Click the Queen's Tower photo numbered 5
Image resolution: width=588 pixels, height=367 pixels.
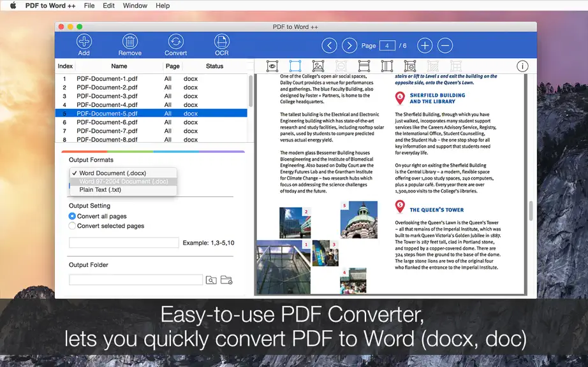[x=359, y=220]
